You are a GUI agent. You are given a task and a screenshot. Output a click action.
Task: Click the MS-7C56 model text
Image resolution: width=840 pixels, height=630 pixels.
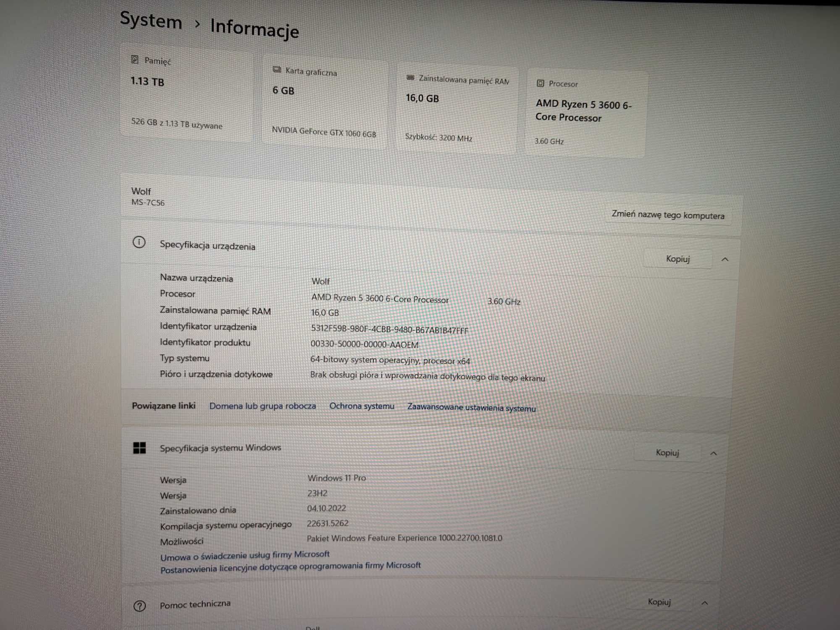pos(148,202)
